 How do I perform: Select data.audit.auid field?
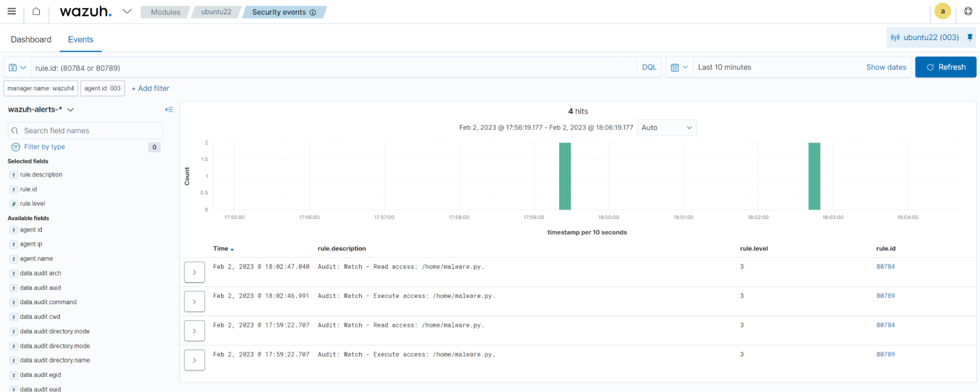(40, 288)
